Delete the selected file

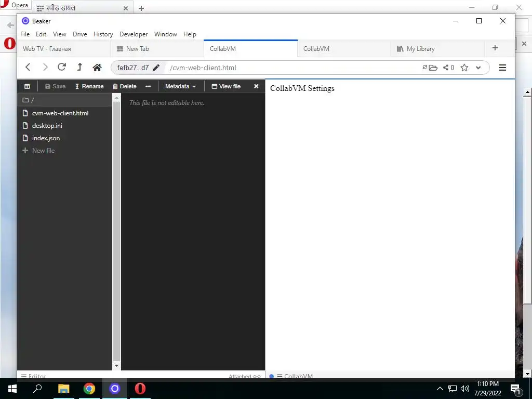(x=125, y=86)
